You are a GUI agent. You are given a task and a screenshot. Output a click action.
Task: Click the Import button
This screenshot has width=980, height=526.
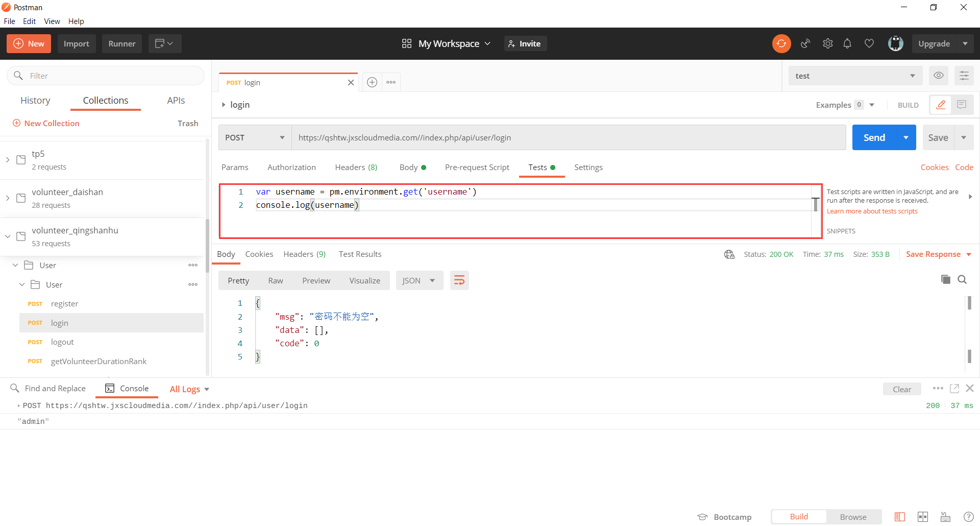76,43
